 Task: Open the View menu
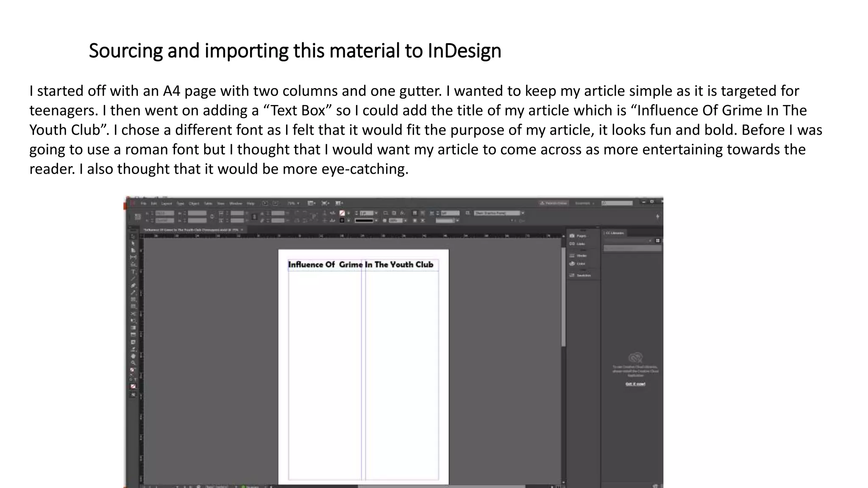pyautogui.click(x=220, y=203)
